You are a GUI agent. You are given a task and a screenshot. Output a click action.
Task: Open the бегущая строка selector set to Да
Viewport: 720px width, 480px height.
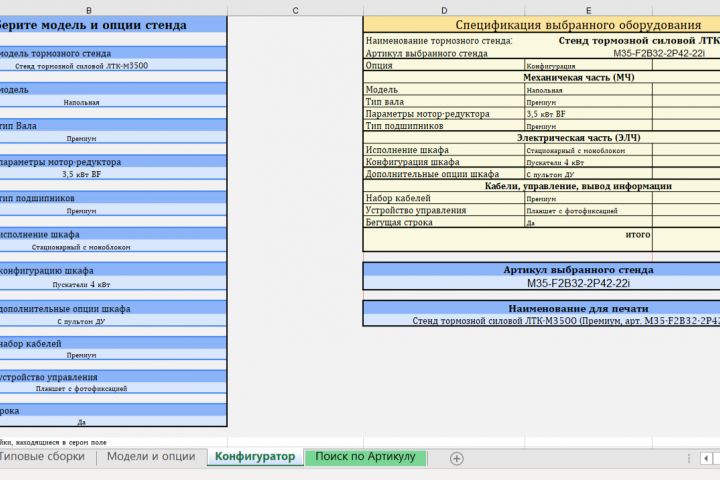112,421
